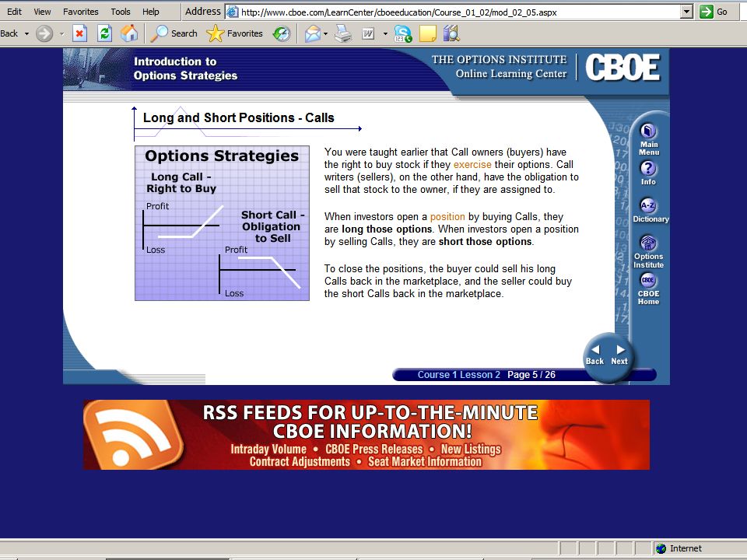Open the Search toolbar button
The width and height of the screenshot is (747, 560).
point(174,33)
